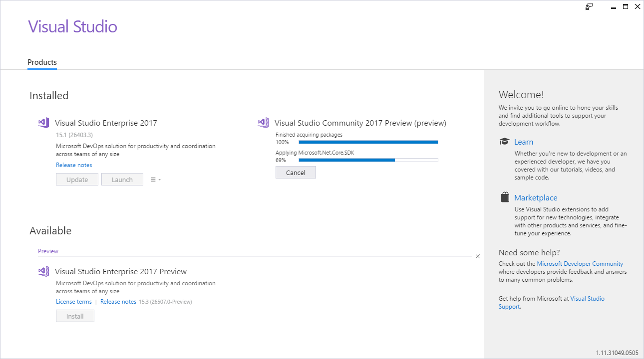Viewport: 644px width, 359px height.
Task: Open Release notes for Enterprise 2017 Preview
Action: click(x=118, y=301)
